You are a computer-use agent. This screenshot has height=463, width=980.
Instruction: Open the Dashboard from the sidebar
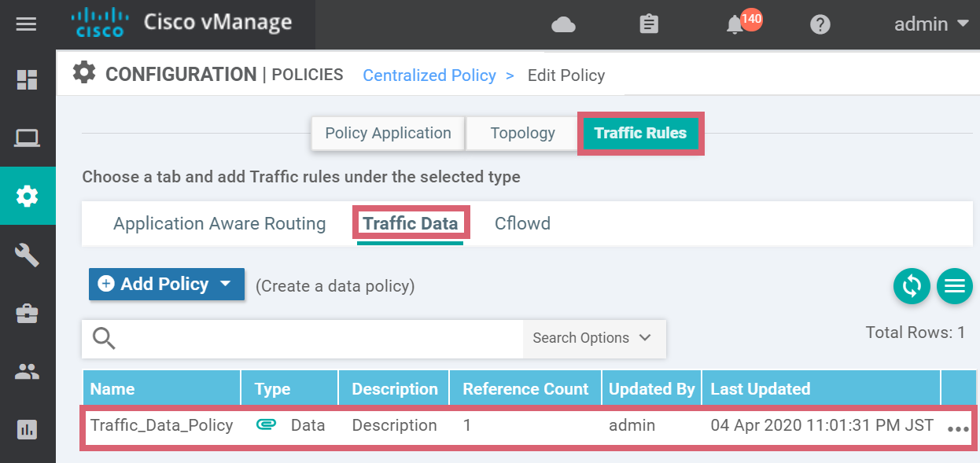point(28,79)
